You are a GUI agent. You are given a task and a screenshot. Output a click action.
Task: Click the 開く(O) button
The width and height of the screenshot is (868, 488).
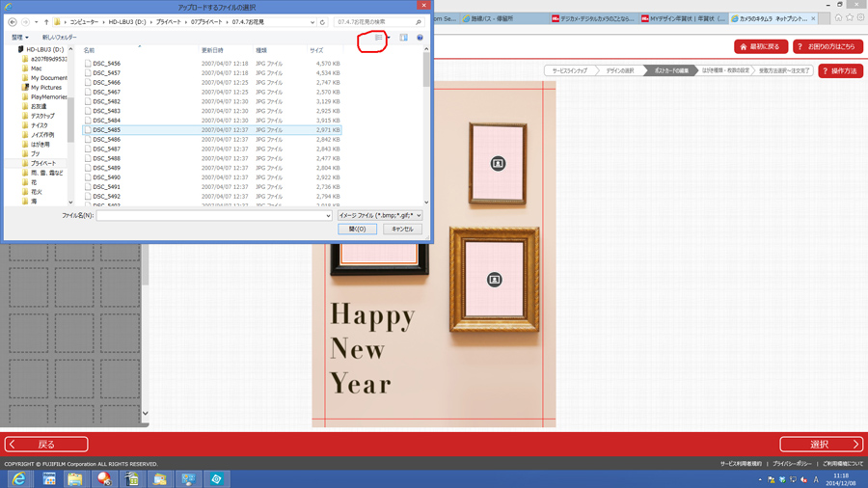[x=357, y=230]
